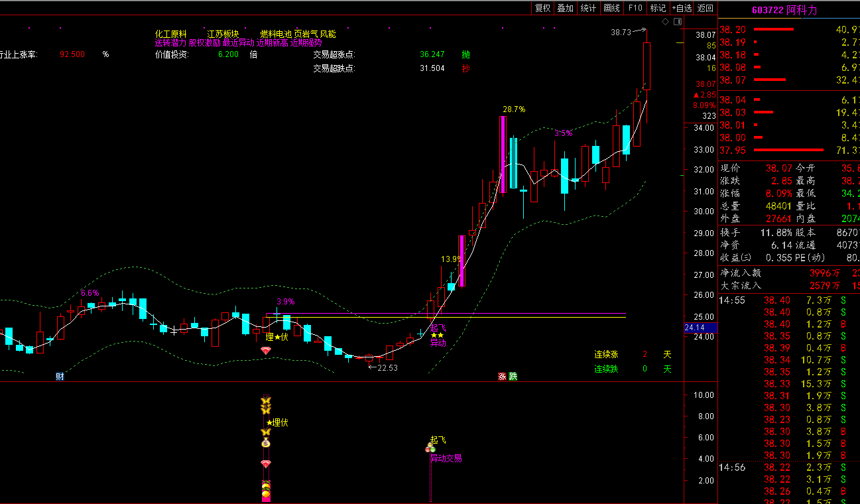860x504 pixels.
Task: Select the 画线 drawing tool
Action: point(611,8)
